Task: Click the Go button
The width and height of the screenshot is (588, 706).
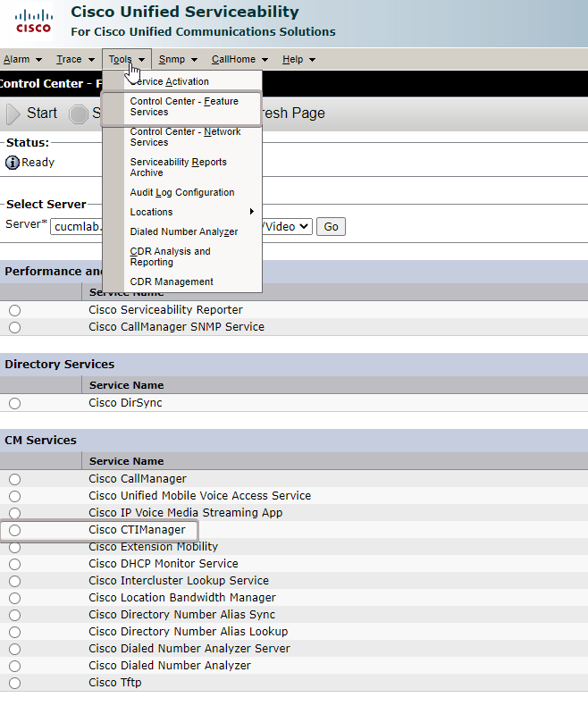Action: [331, 227]
